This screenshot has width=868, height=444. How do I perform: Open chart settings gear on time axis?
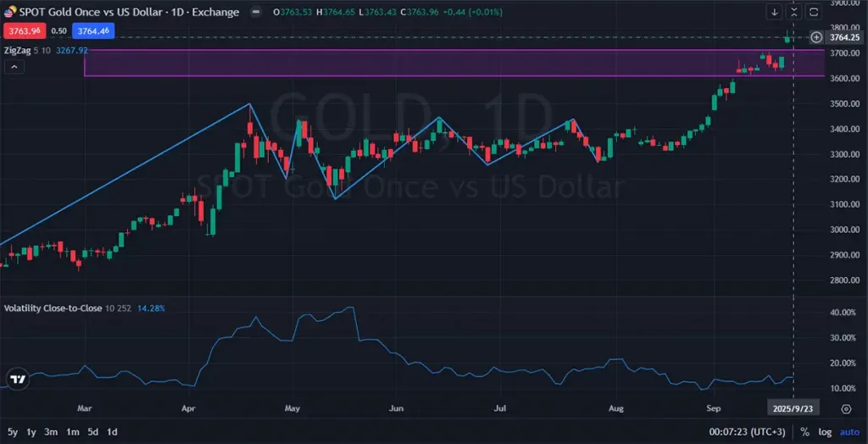[846, 408]
